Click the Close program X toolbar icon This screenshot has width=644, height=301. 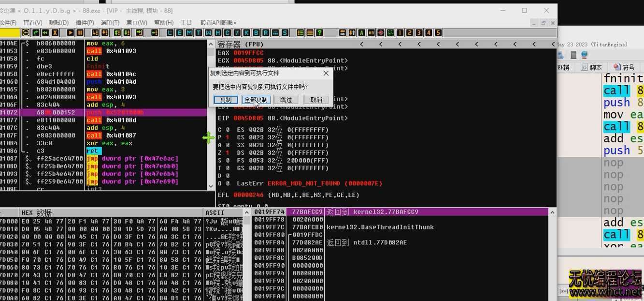(56, 33)
